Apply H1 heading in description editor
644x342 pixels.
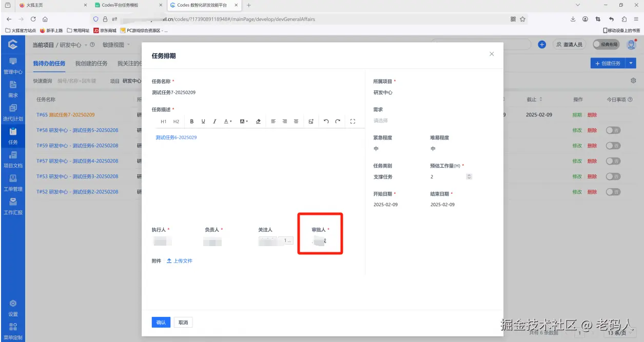tap(164, 122)
